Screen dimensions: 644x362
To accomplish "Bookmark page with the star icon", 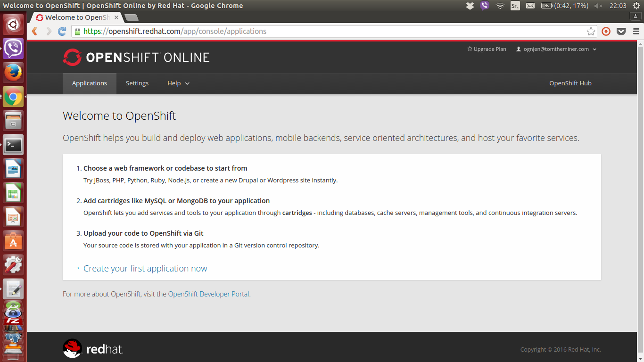I will coord(591,32).
